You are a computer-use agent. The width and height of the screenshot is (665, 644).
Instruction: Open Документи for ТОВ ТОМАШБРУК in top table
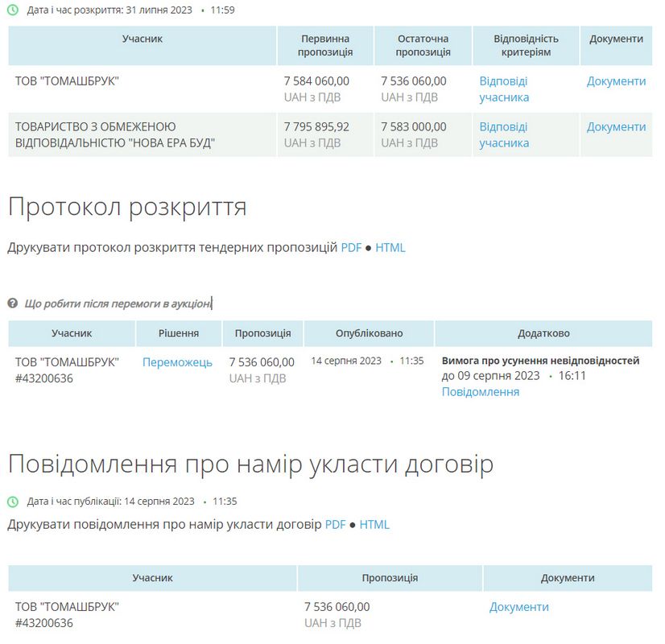[x=615, y=80]
